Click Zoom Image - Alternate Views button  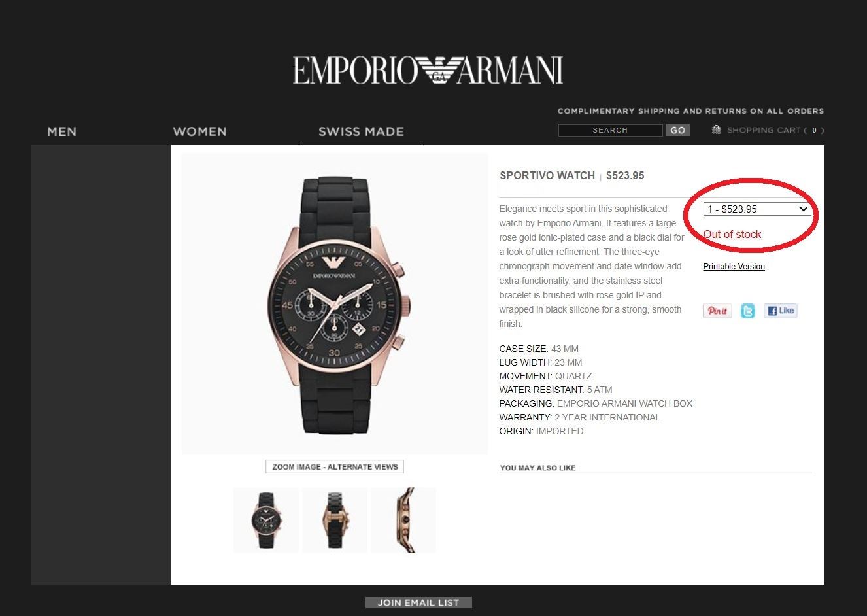point(335,466)
